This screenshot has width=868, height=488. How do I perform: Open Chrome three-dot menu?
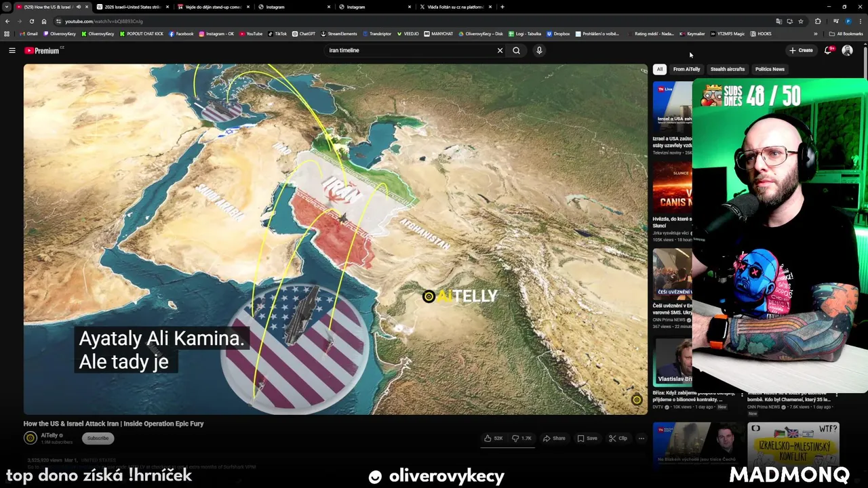(x=861, y=21)
